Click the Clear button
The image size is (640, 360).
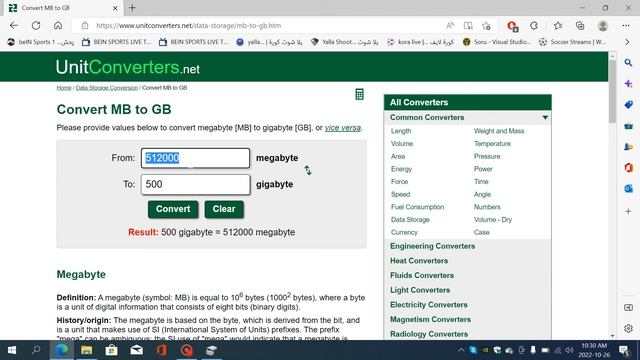click(x=224, y=209)
